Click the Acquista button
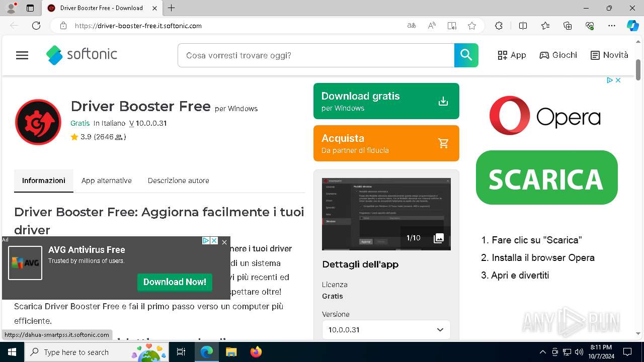The height and width of the screenshot is (362, 644). click(386, 143)
